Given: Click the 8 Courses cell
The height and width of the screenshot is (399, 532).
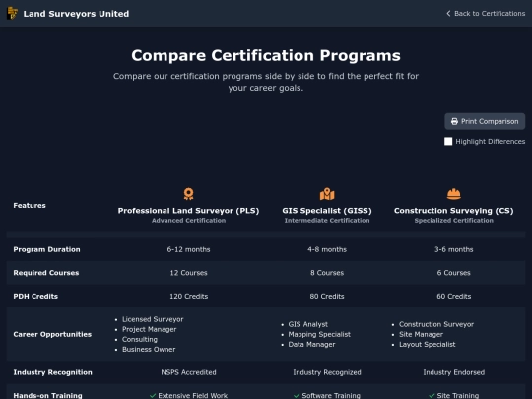Looking at the screenshot, I should coord(327,273).
